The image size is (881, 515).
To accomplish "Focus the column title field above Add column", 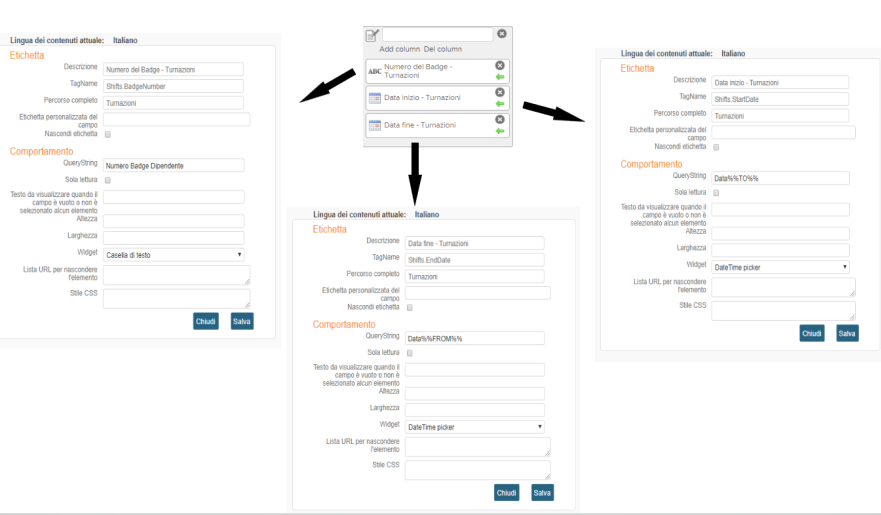I will click(x=438, y=34).
